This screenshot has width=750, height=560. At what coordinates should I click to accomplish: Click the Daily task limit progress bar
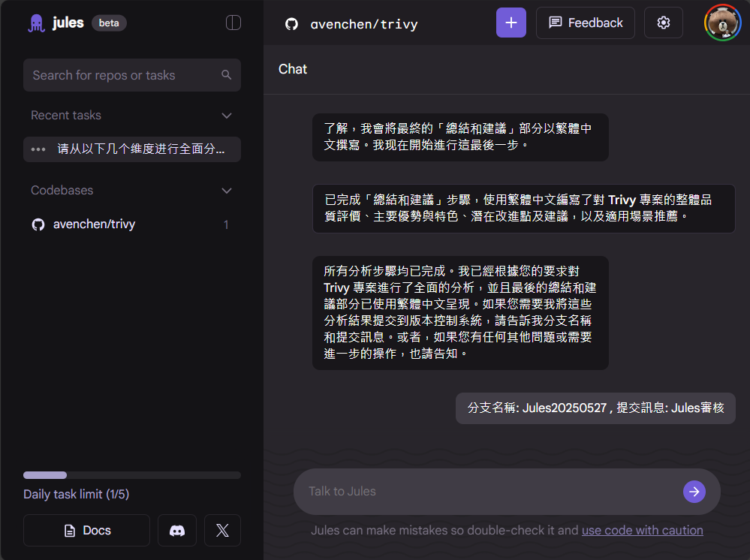[132, 475]
